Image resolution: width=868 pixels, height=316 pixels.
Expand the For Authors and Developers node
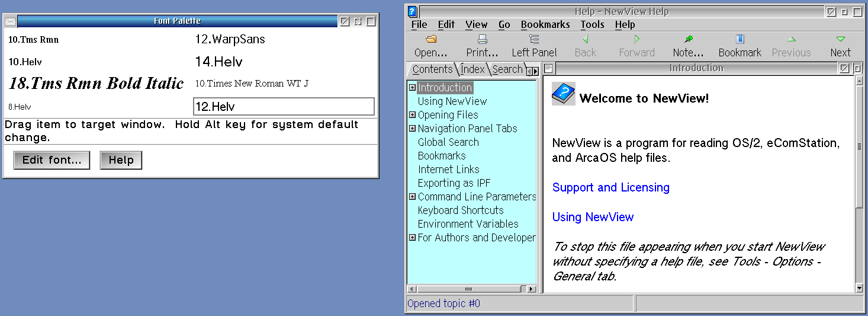click(x=412, y=237)
